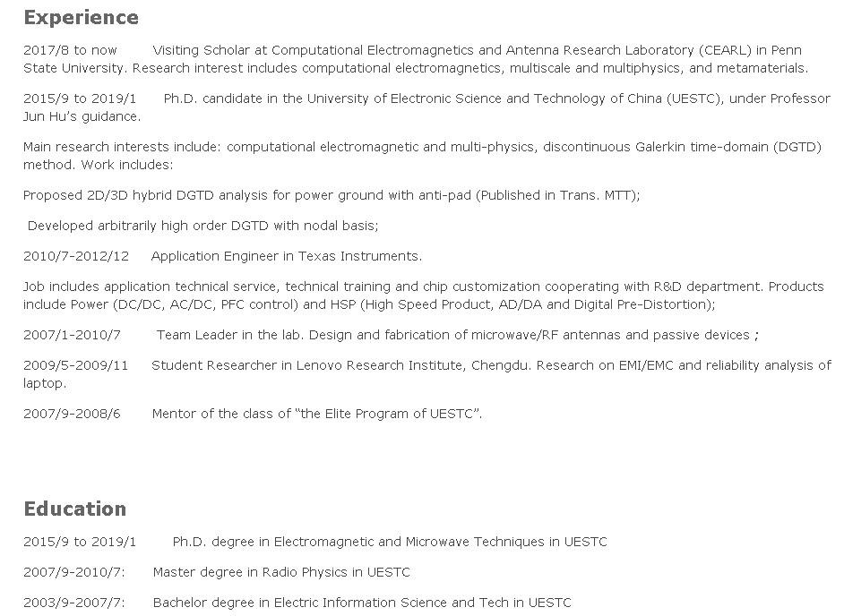
Task: Click the "Job includes application technical service" paragraph
Action: click(x=423, y=287)
